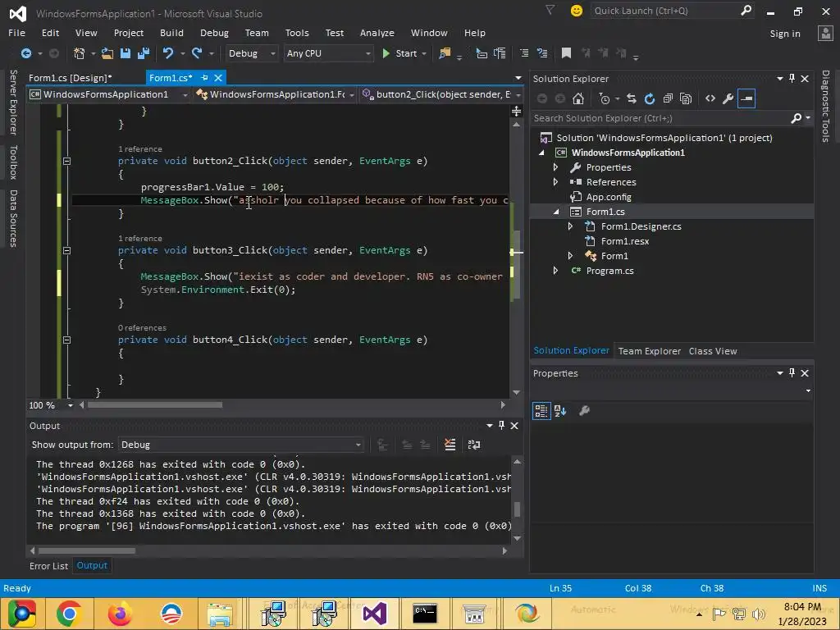Click the Open File folder icon
This screenshot has height=630, width=840.
[107, 53]
